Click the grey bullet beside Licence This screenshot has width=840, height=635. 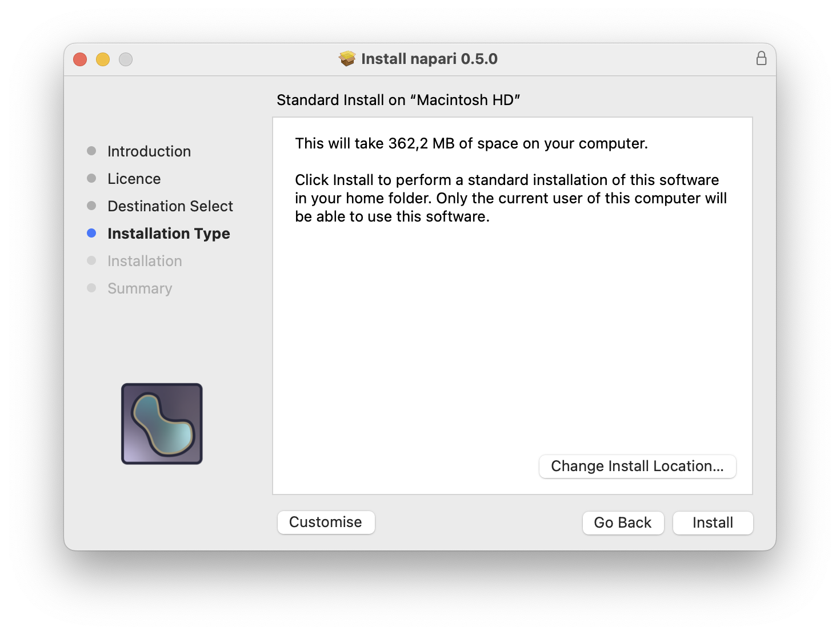tap(92, 178)
